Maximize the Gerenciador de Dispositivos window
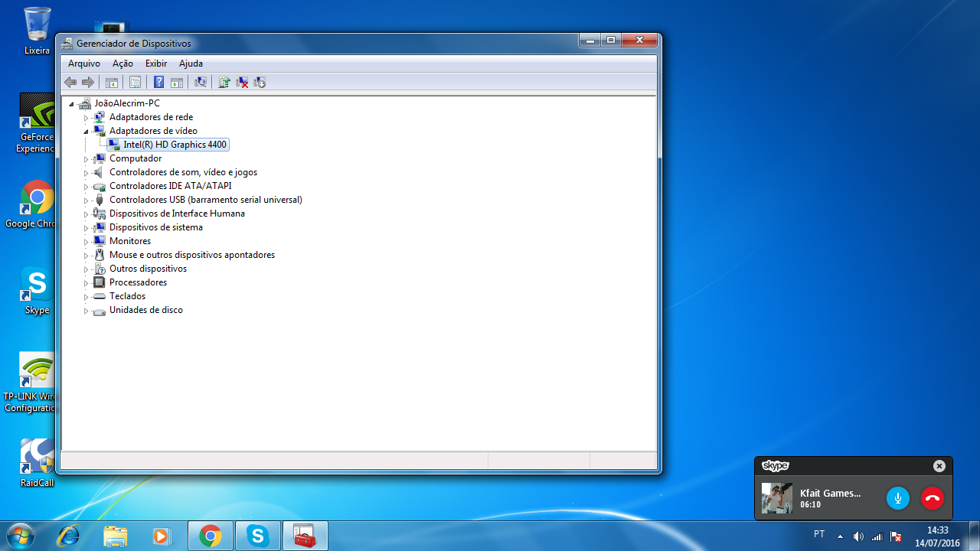This screenshot has width=980, height=551. [610, 41]
